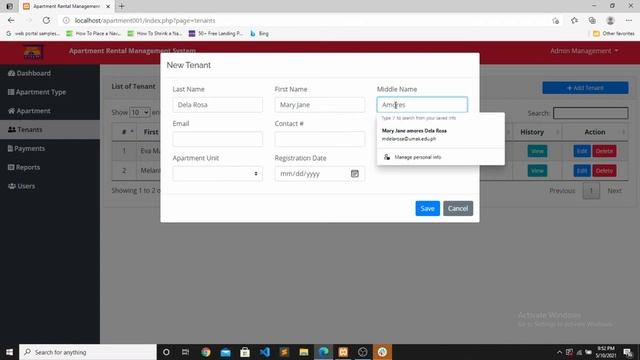This screenshot has height=360, width=640.
Task: Add this page to favorites star icon
Action: (555, 20)
